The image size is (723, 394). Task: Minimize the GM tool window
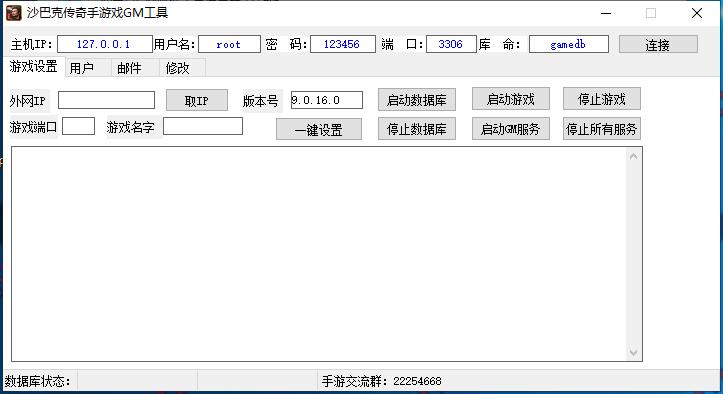[606, 13]
